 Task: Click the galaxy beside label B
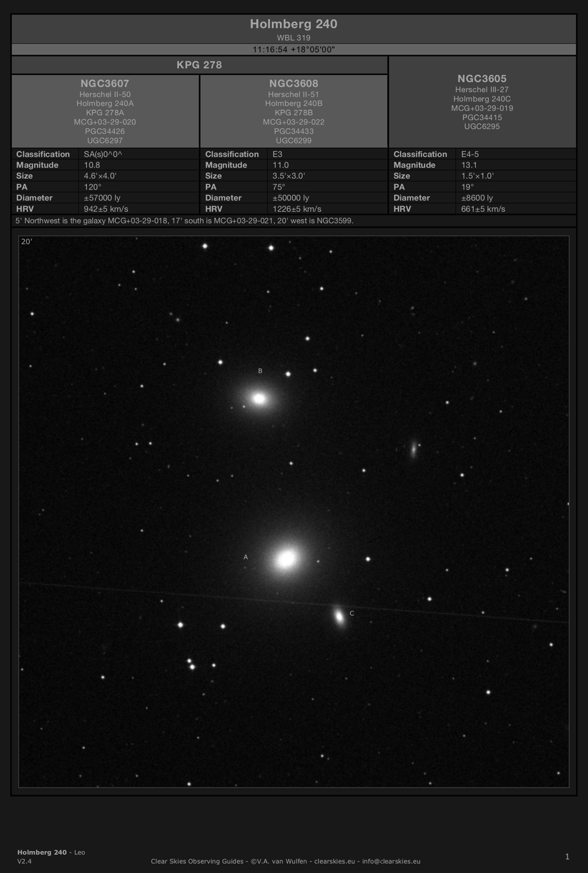point(260,399)
